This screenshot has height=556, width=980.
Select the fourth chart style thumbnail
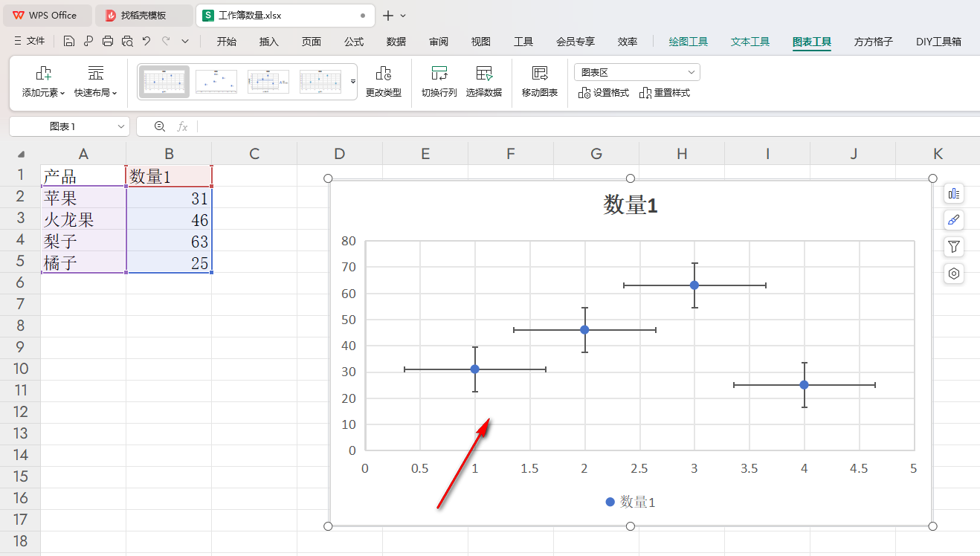320,82
